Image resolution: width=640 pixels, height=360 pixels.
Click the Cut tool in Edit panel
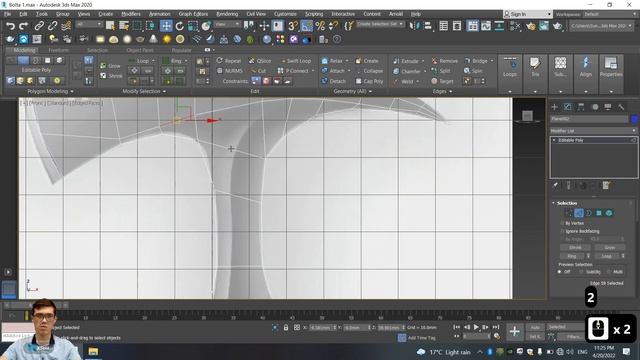(258, 71)
